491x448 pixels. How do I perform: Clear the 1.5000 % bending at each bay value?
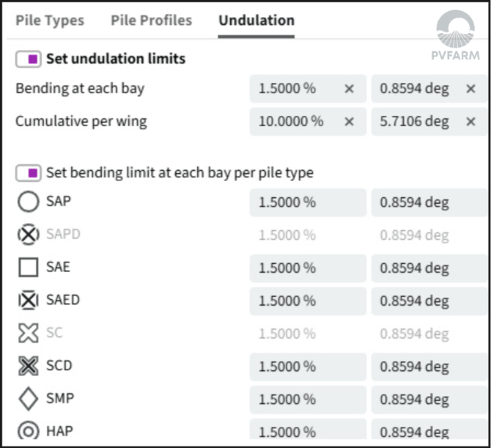coord(349,89)
